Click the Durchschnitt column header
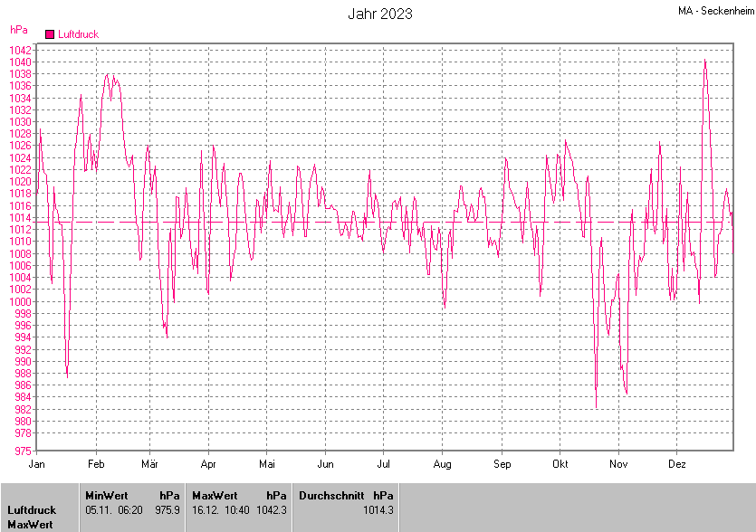Viewport: 756px width, 532px height. click(330, 495)
